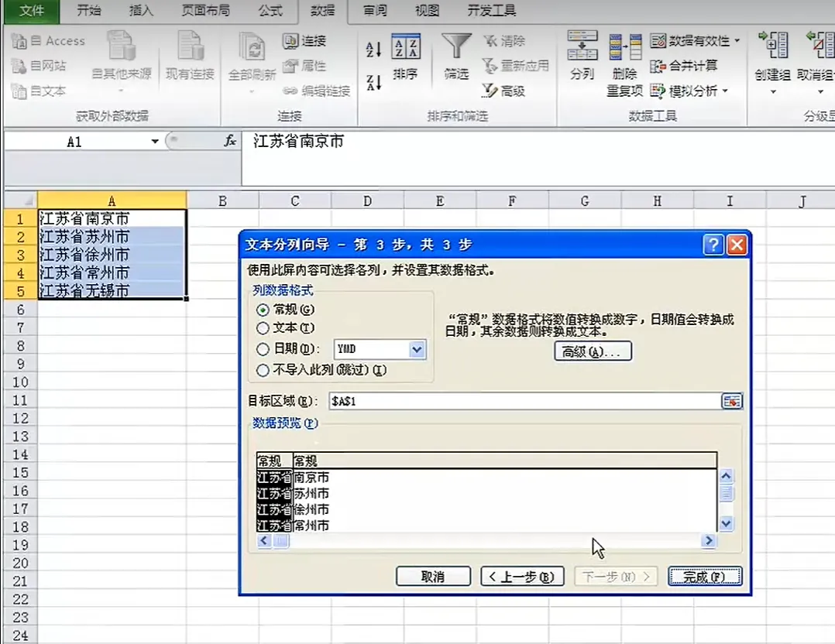Click Consolidate (合并计算) icon
Image resolution: width=835 pixels, height=644 pixels.
658,66
